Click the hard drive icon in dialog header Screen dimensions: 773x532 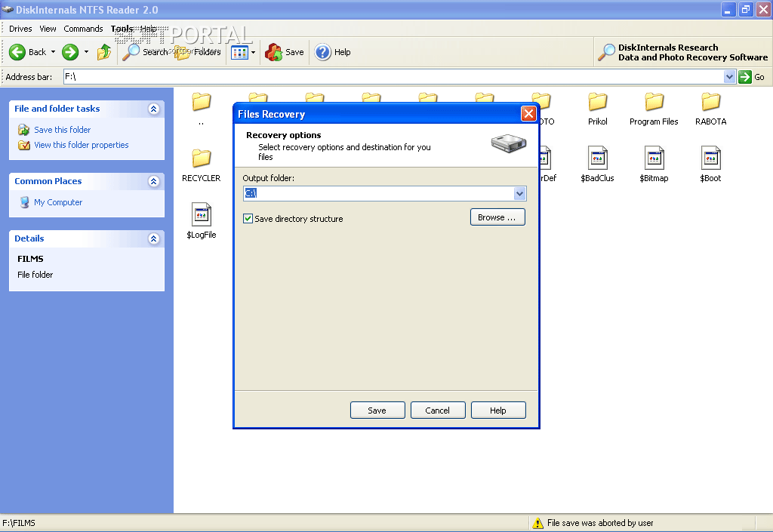coord(508,143)
